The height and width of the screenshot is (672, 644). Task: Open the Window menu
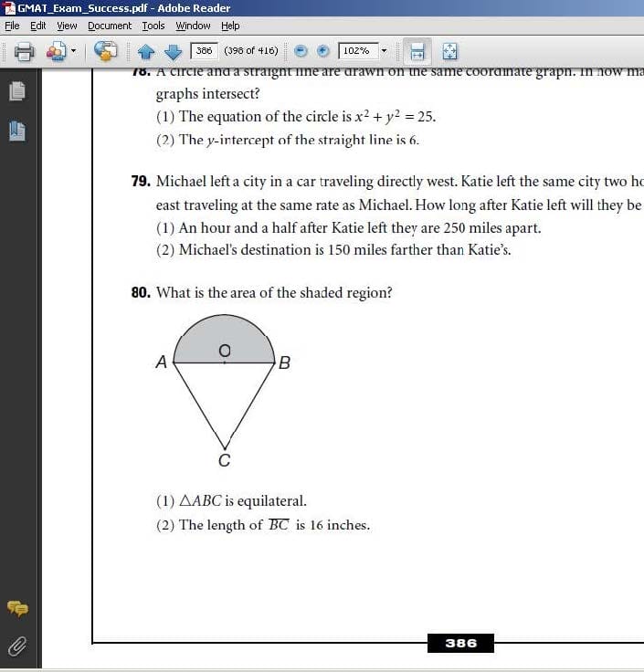point(193,26)
